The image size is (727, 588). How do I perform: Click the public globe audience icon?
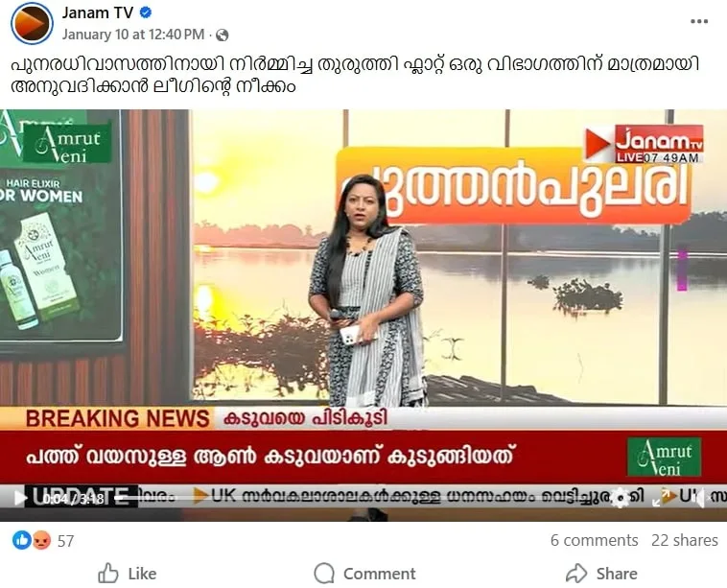[x=223, y=35]
